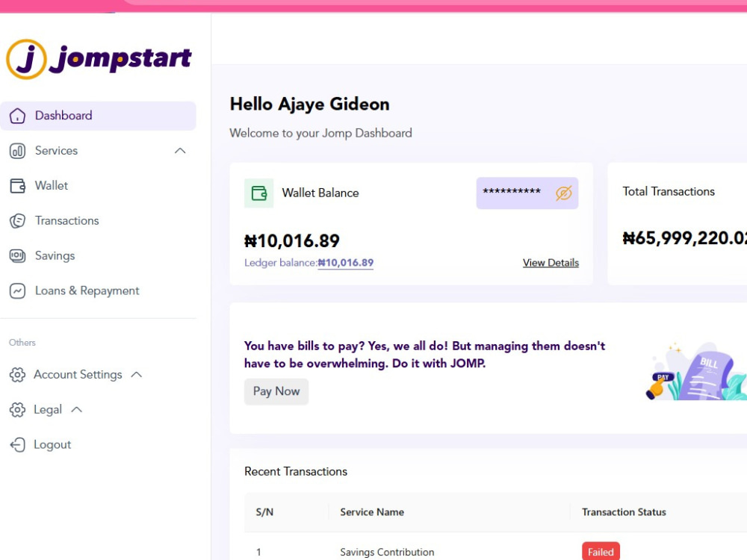Click the S/N column header

click(x=265, y=512)
